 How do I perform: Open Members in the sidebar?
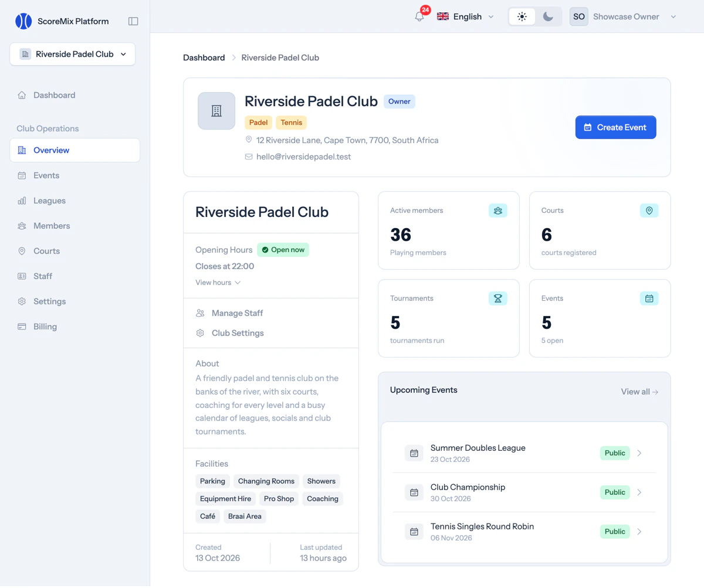(75, 226)
